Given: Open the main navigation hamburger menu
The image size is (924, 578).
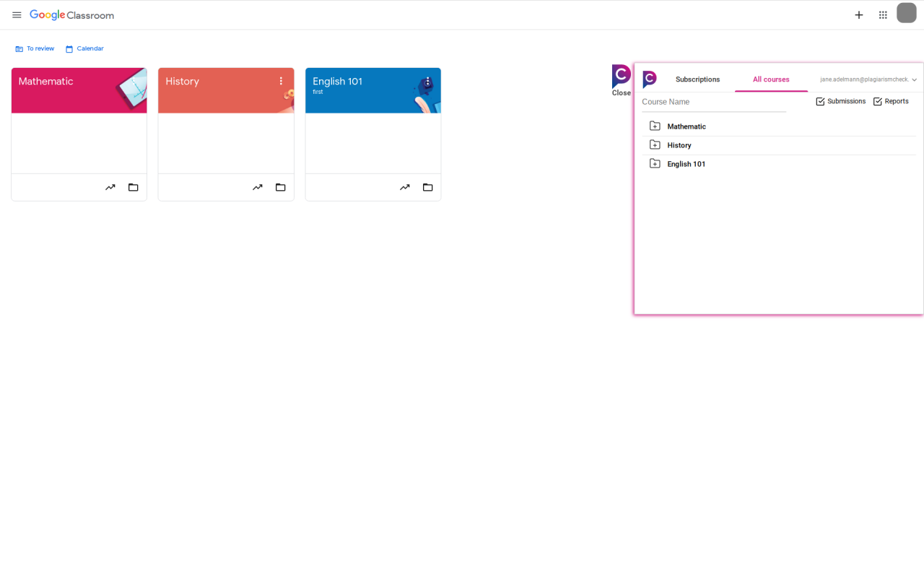Looking at the screenshot, I should coord(17,14).
